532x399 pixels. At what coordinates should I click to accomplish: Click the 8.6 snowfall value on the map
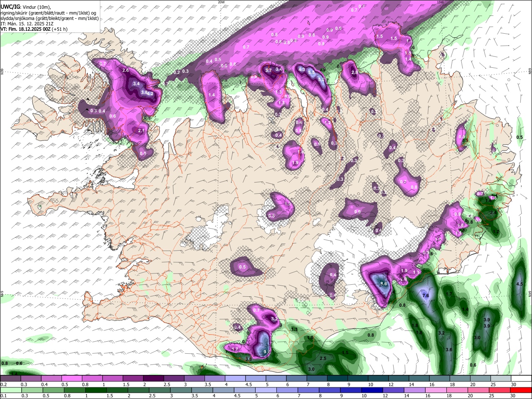click(x=384, y=283)
